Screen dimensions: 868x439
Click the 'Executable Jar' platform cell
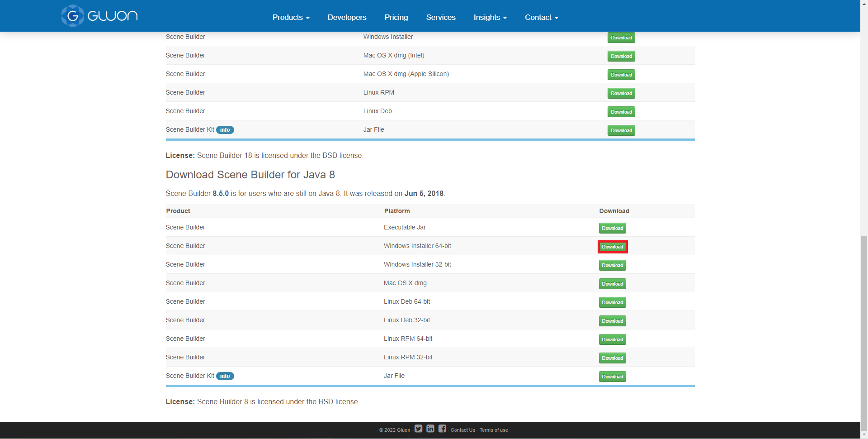[405, 227]
